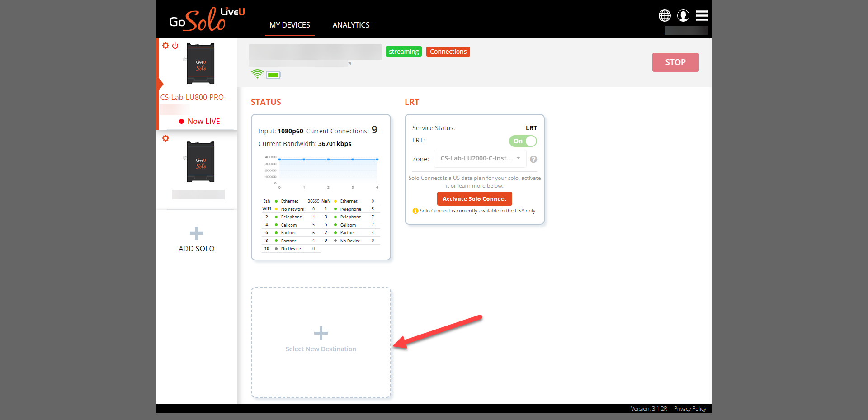Click the Now LIVE indicator
This screenshot has width=868, height=420.
(199, 121)
